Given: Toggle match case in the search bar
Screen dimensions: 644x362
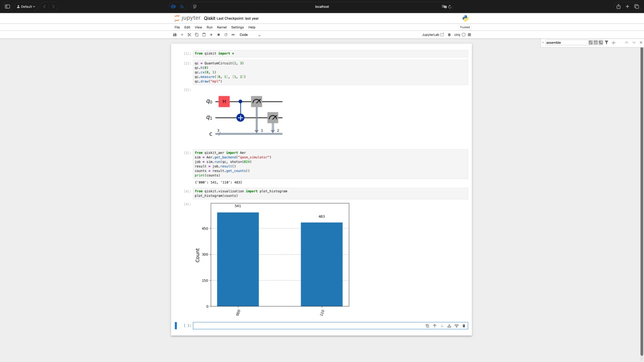Looking at the screenshot, I should [x=591, y=42].
